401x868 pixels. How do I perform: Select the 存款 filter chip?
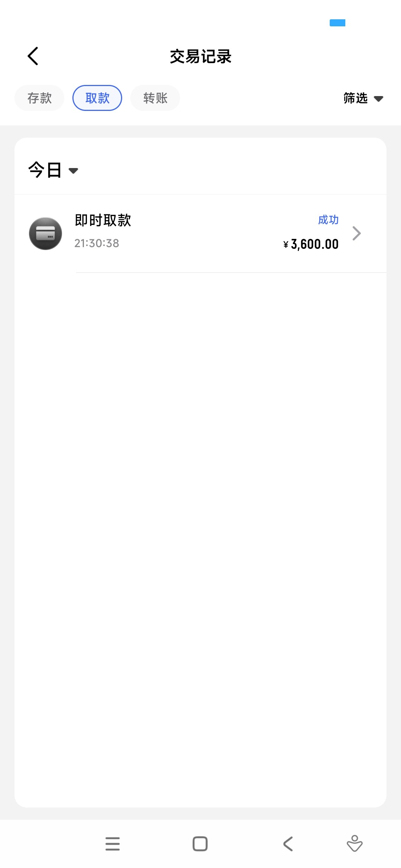[x=39, y=98]
